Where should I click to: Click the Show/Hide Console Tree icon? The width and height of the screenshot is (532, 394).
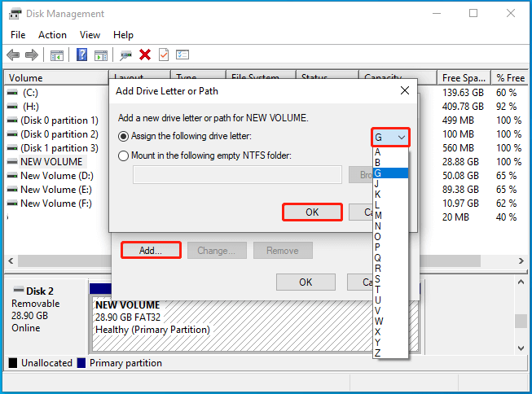point(57,55)
